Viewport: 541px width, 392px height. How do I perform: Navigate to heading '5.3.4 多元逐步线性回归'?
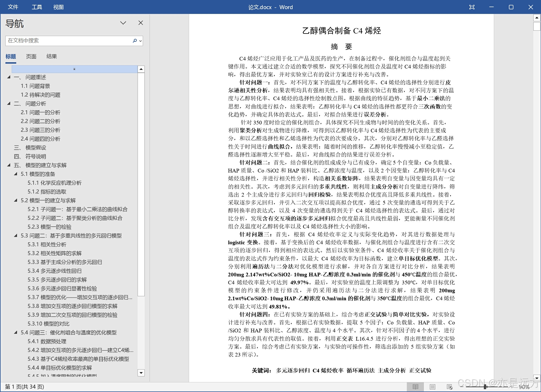(x=55, y=271)
